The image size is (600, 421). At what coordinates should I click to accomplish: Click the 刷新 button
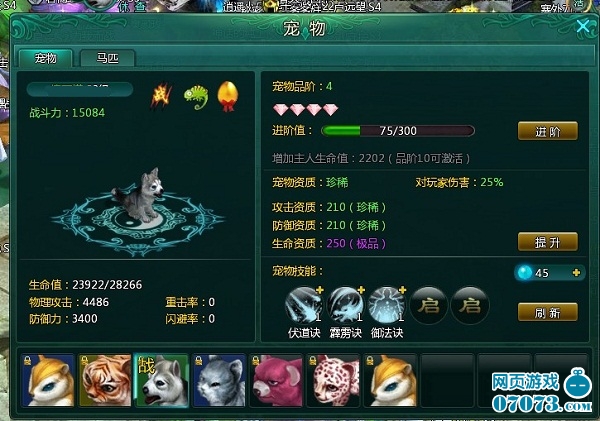click(x=548, y=312)
